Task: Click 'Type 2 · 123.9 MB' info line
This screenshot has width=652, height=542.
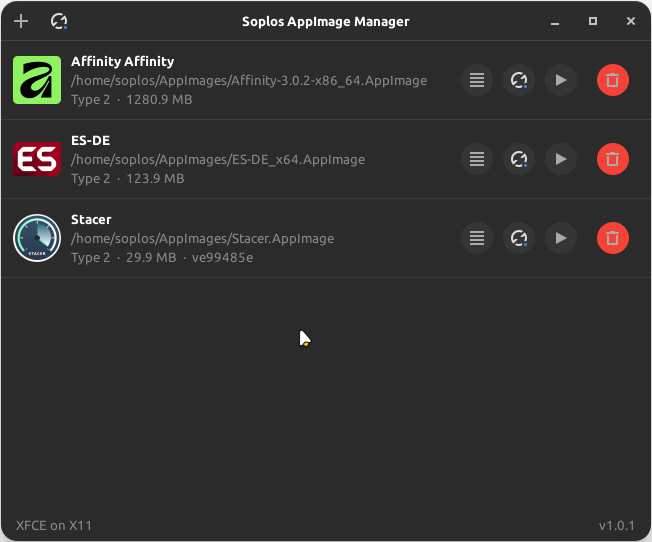Action: coord(128,179)
